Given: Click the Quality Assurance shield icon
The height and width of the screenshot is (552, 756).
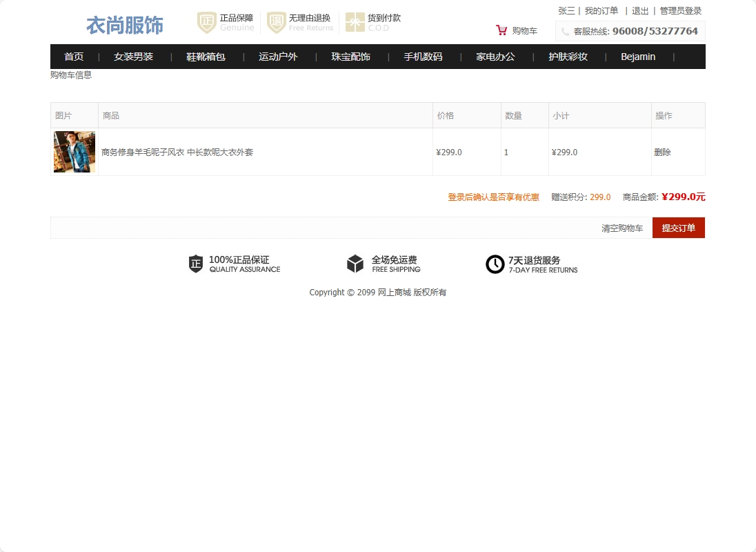Looking at the screenshot, I should point(196,264).
